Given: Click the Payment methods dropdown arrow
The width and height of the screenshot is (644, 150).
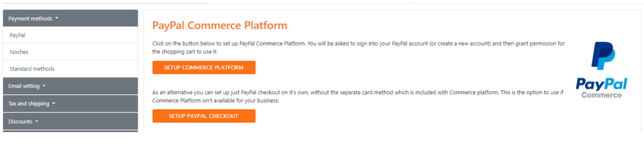Looking at the screenshot, I should (57, 18).
